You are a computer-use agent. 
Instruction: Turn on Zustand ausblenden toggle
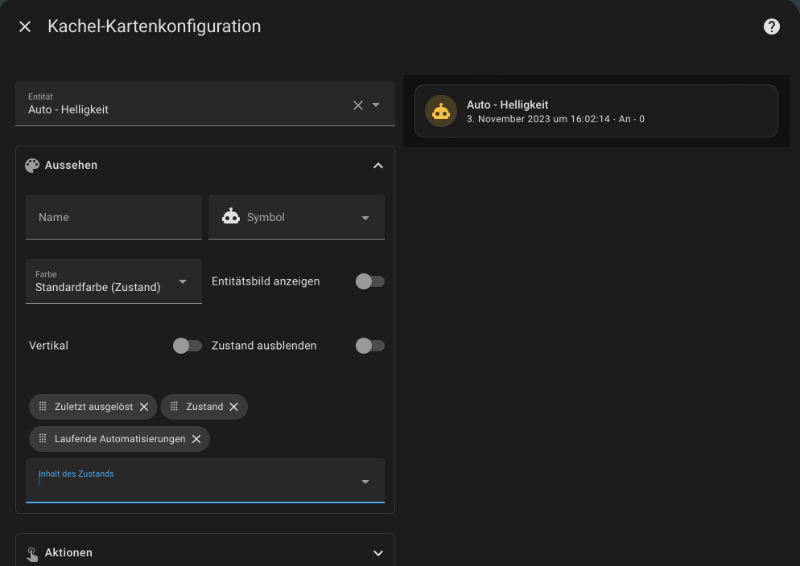370,346
